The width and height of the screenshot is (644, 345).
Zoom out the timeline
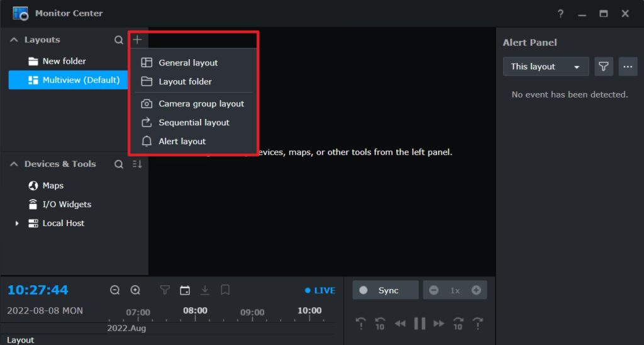coord(115,290)
